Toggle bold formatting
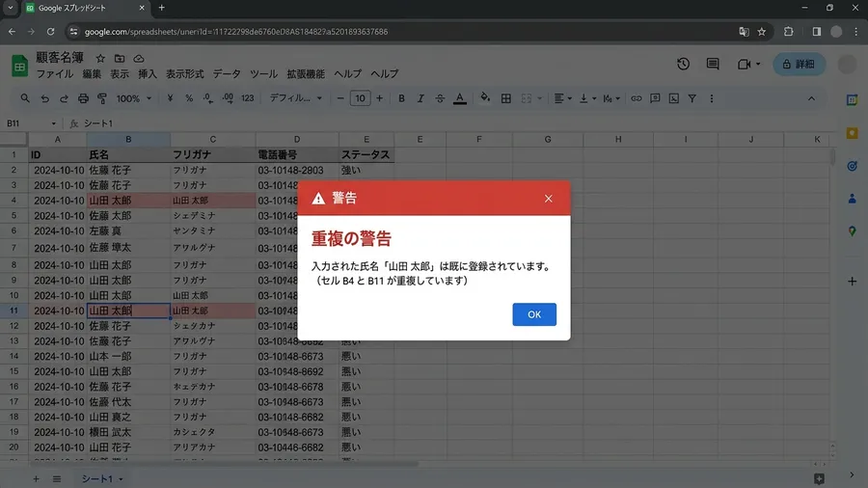Image resolution: width=868 pixels, height=488 pixels. coord(401,98)
